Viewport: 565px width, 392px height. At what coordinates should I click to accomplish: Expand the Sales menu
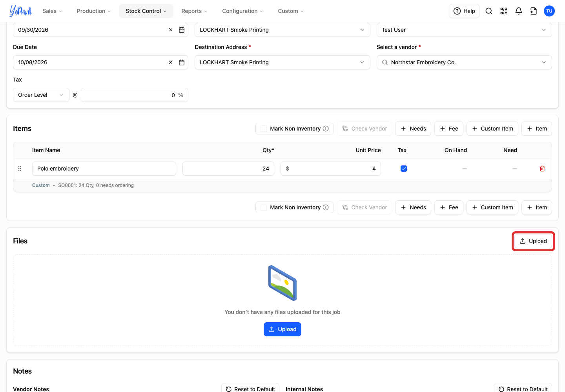[53, 11]
